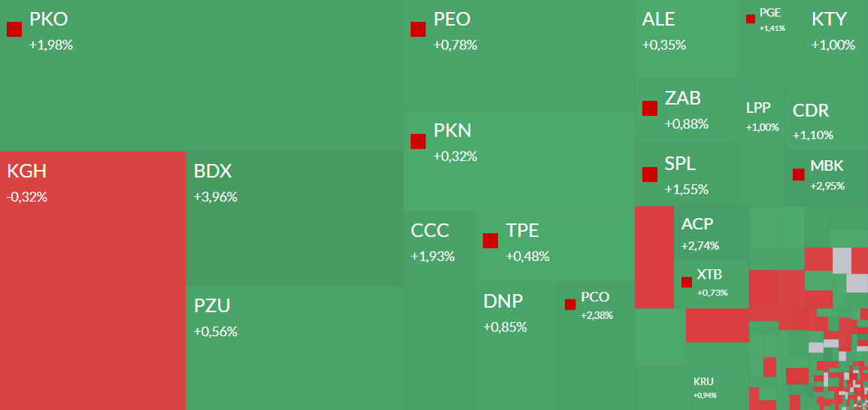
Task: Click the CCC ticker label
Action: [429, 231]
